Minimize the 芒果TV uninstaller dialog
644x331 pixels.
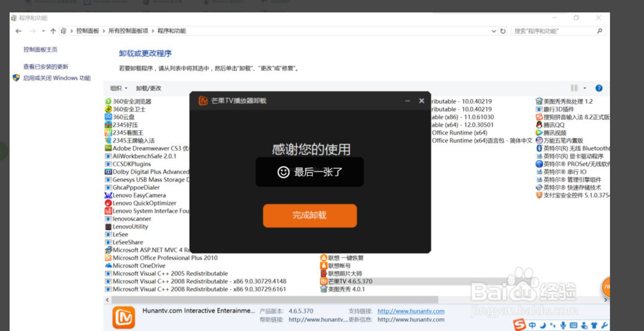[x=407, y=101]
